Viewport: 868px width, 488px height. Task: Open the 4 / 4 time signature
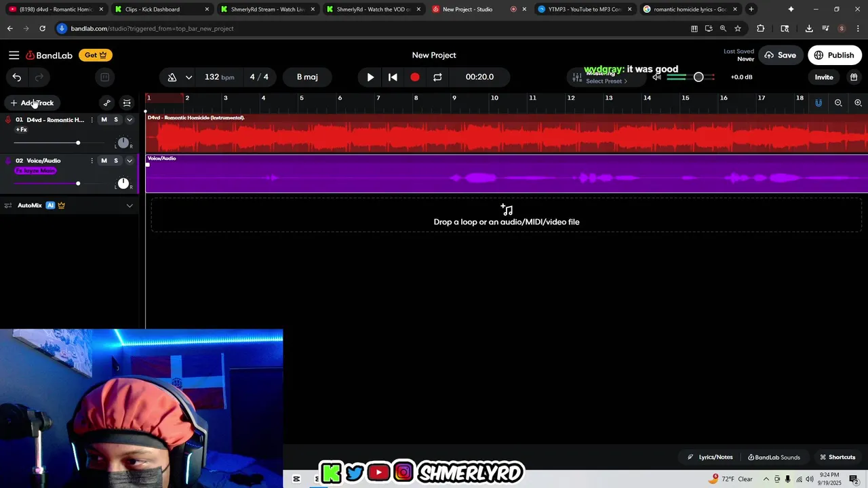click(259, 77)
